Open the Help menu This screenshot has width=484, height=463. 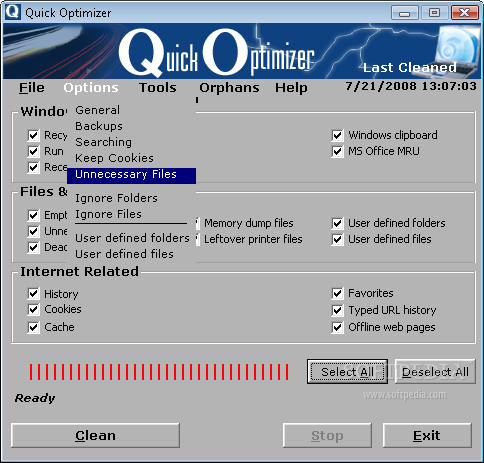[291, 88]
